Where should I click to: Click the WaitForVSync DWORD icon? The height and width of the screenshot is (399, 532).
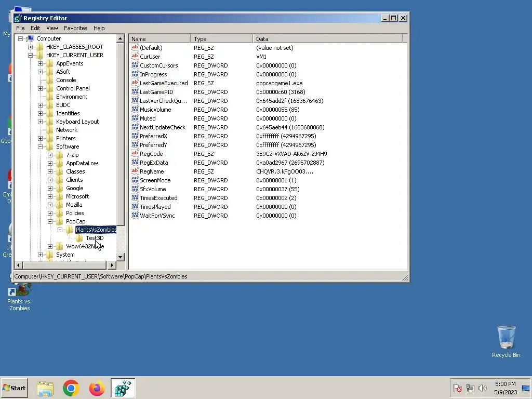pos(135,215)
